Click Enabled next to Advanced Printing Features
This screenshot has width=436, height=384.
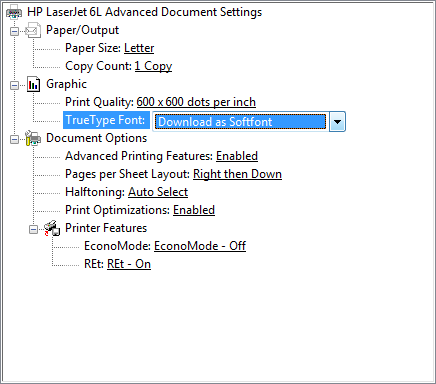pyautogui.click(x=237, y=156)
